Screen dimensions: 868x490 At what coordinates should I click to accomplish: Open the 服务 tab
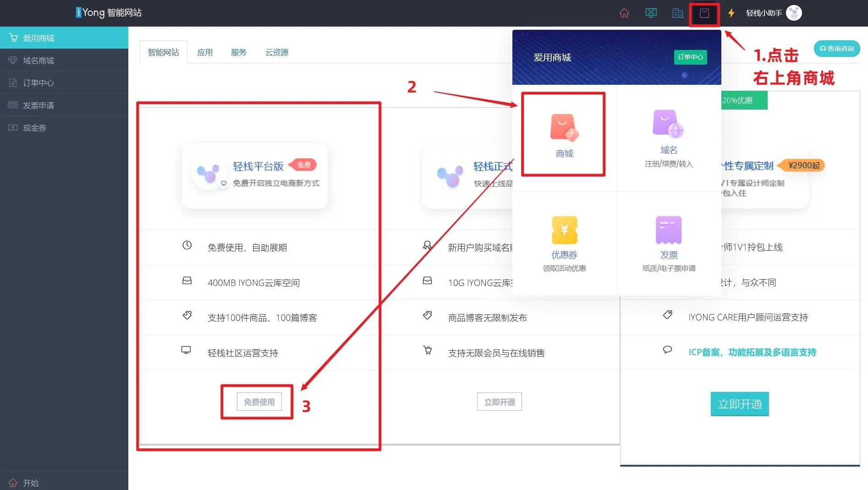click(x=239, y=52)
